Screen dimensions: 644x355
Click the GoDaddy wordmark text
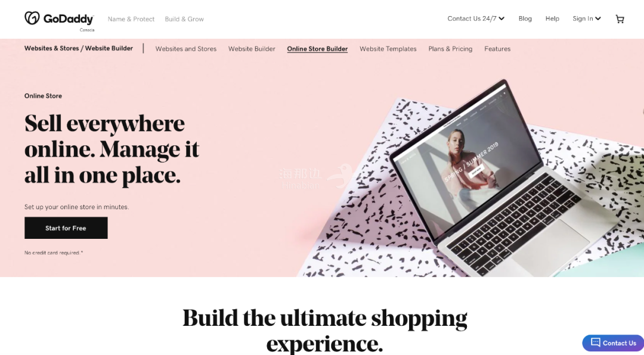click(69, 19)
